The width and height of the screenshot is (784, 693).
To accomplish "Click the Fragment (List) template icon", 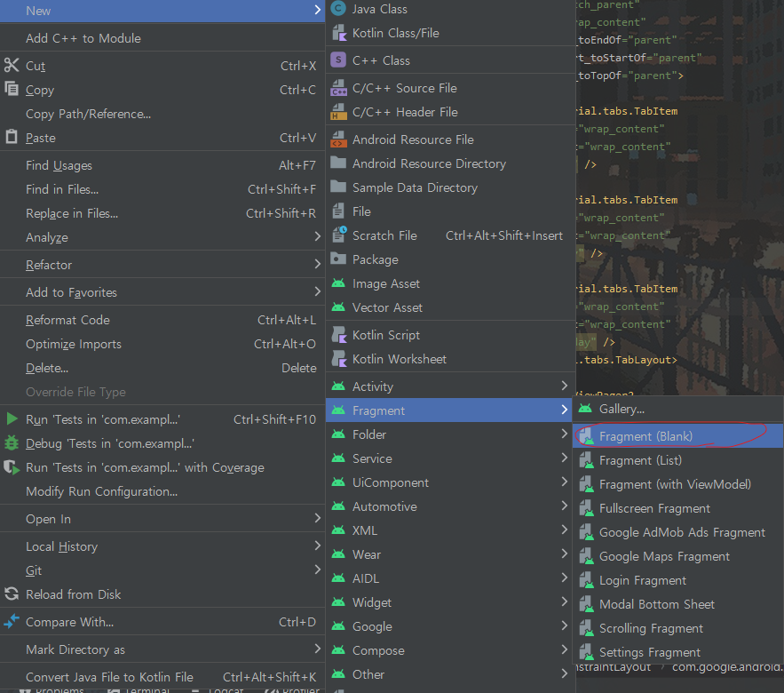I will (586, 460).
